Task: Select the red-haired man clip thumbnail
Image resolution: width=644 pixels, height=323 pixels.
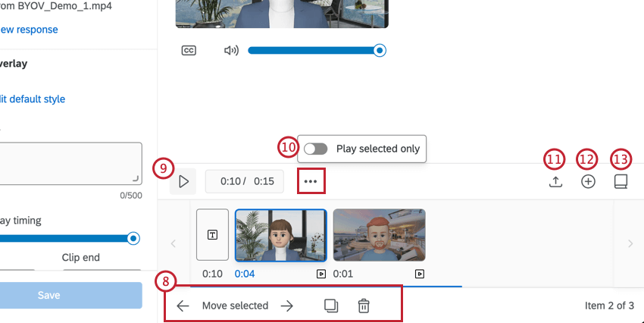Action: pyautogui.click(x=379, y=235)
